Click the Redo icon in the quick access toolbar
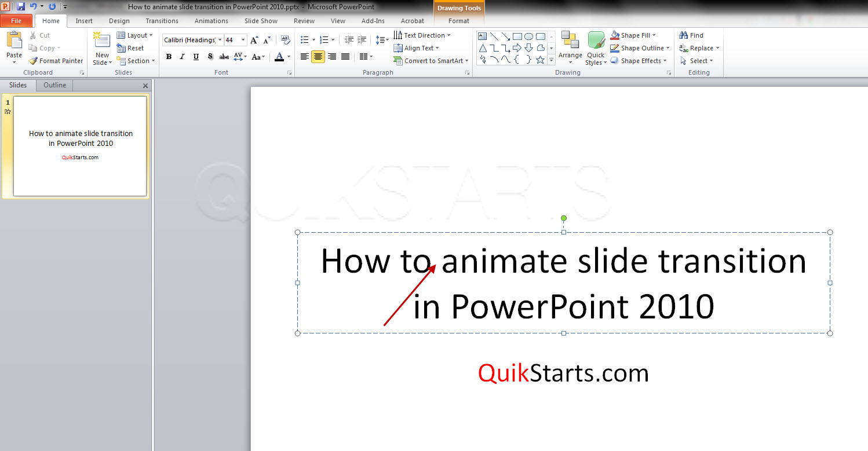 coord(52,7)
